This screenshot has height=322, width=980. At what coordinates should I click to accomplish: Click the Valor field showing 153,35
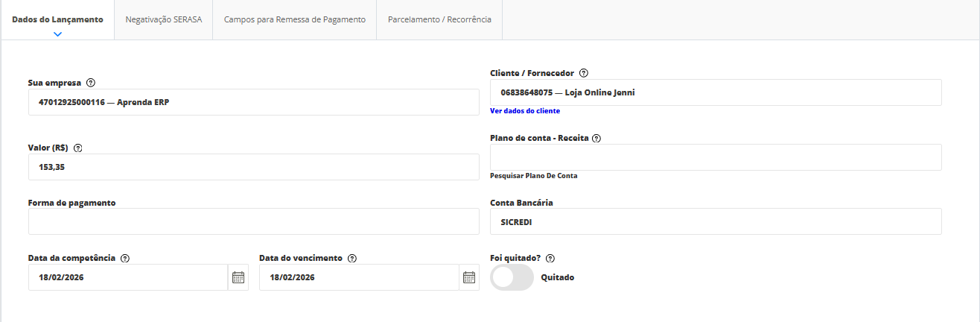click(x=253, y=167)
